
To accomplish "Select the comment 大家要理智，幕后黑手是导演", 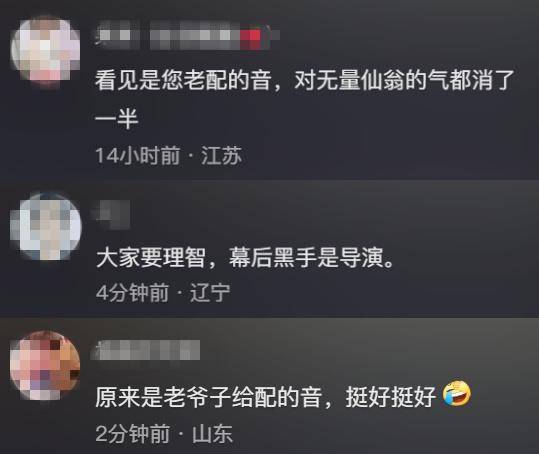I will click(245, 257).
